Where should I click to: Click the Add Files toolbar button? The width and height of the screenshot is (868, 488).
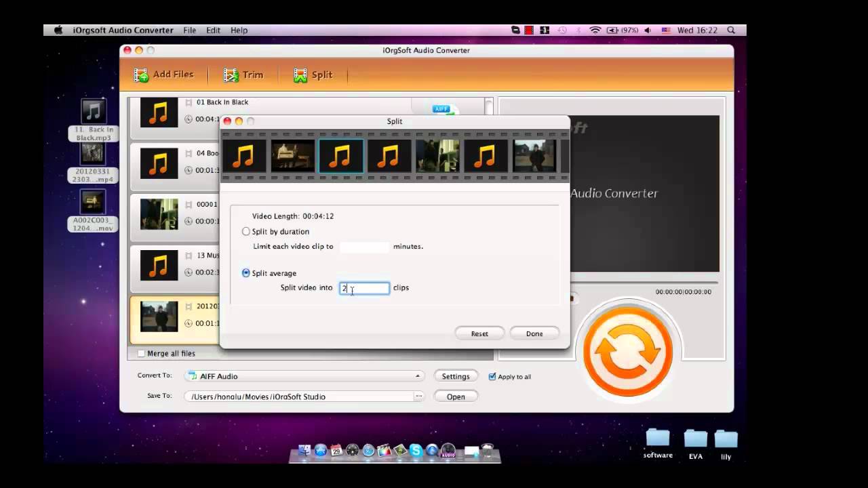tap(163, 75)
